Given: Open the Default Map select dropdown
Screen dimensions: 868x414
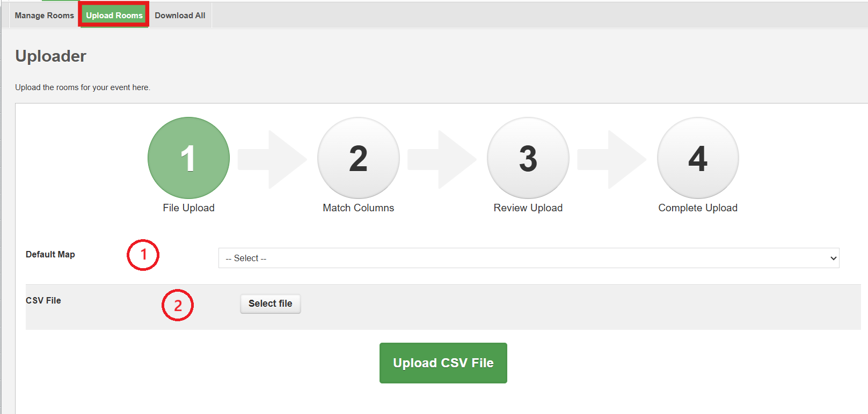Looking at the screenshot, I should (528, 258).
